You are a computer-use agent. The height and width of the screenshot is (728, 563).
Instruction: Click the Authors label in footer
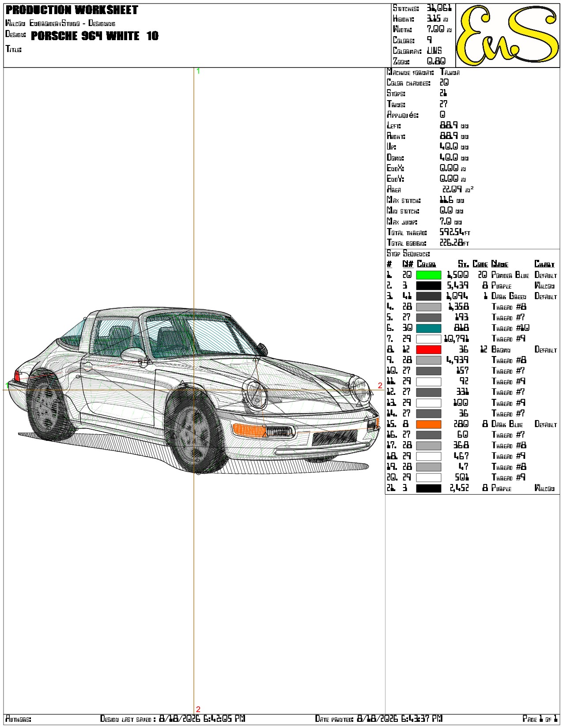coord(18,719)
